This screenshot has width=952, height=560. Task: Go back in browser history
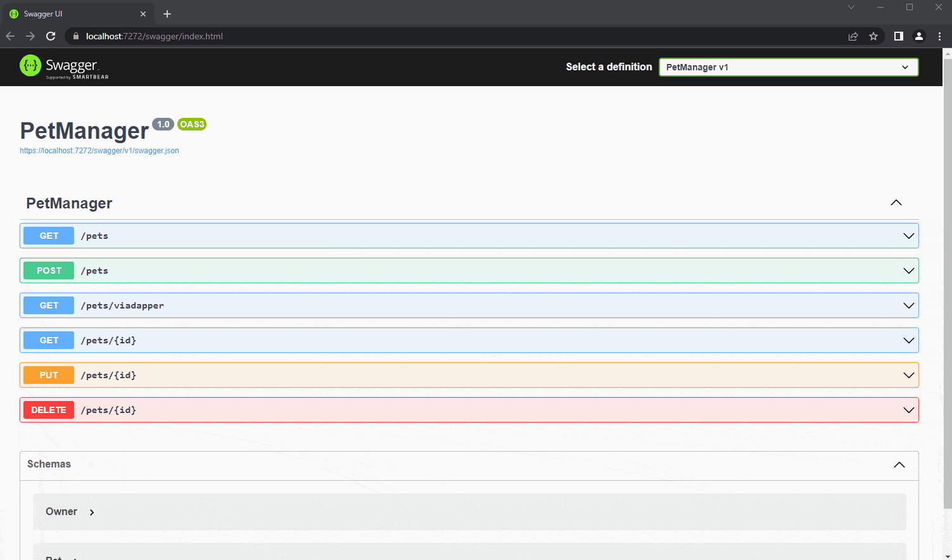(10, 36)
